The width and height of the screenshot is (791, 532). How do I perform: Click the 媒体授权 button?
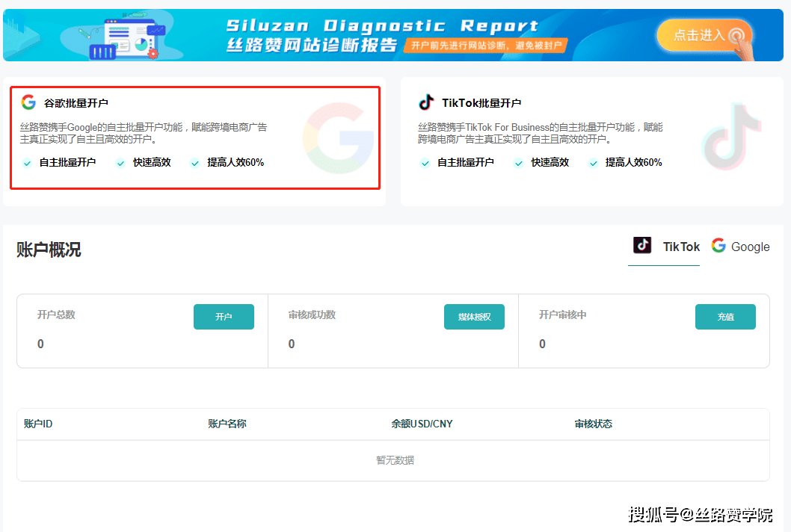point(474,316)
